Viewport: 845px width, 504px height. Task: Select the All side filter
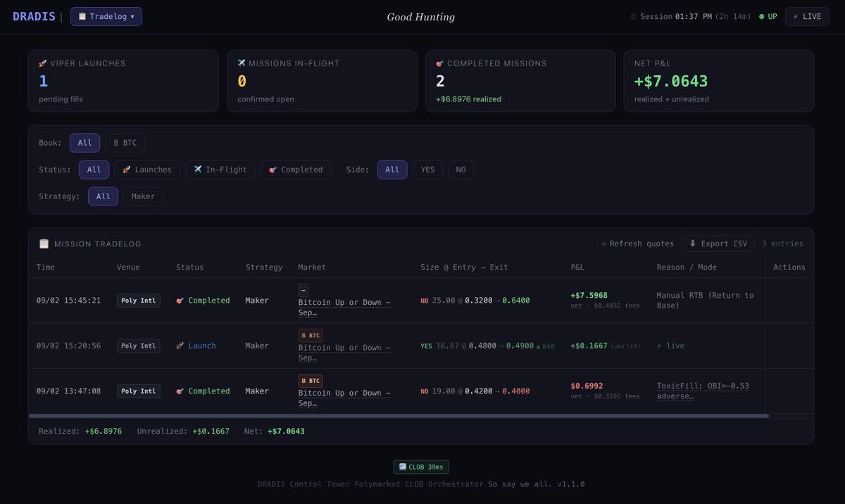pyautogui.click(x=392, y=170)
